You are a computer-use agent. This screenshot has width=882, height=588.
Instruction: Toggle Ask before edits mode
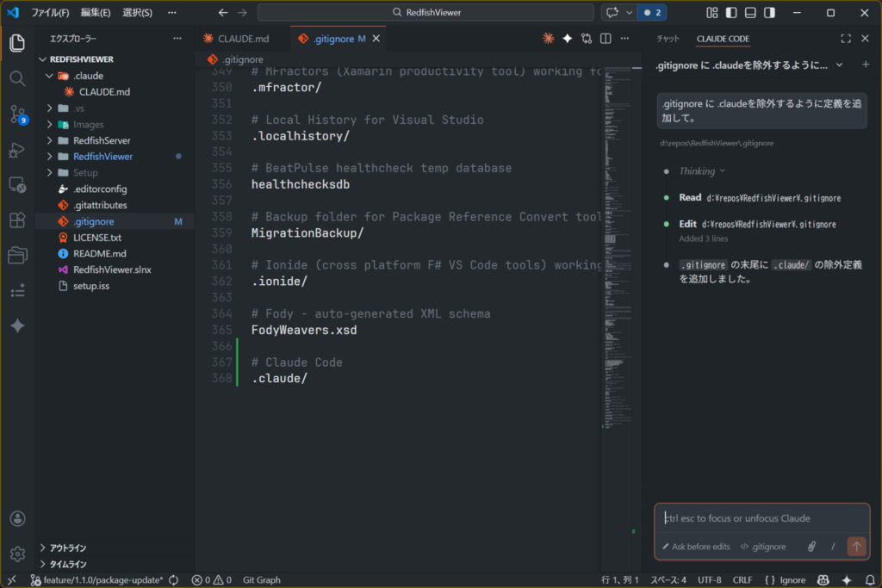tap(696, 547)
